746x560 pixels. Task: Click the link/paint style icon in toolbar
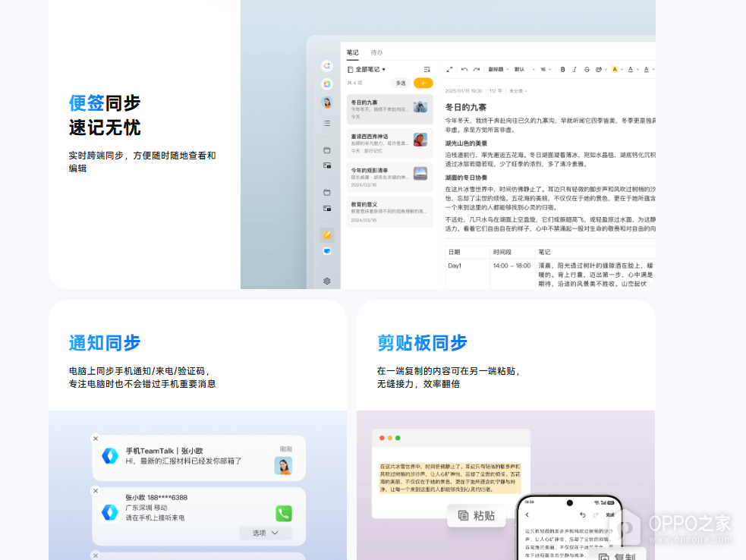tap(599, 70)
